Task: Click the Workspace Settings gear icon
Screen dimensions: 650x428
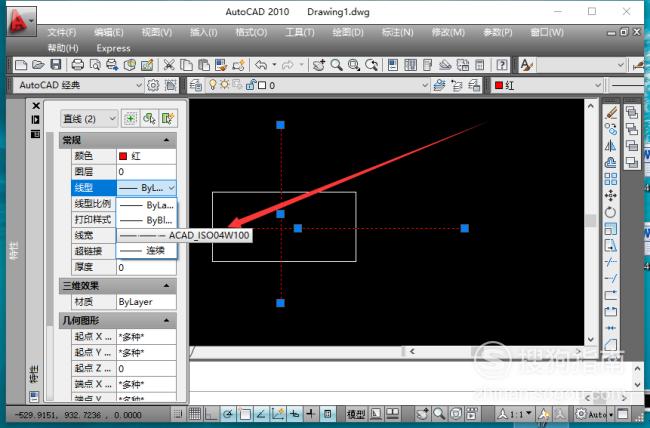Action: (x=153, y=85)
